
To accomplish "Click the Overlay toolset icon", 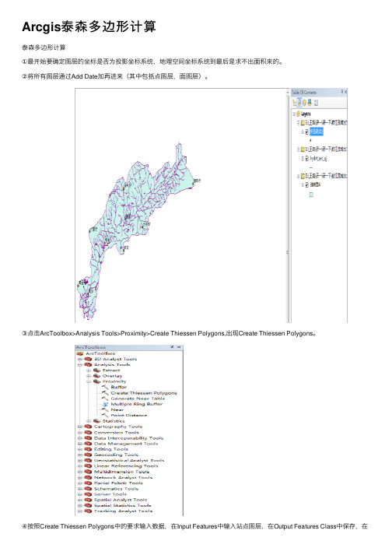I will (x=96, y=376).
